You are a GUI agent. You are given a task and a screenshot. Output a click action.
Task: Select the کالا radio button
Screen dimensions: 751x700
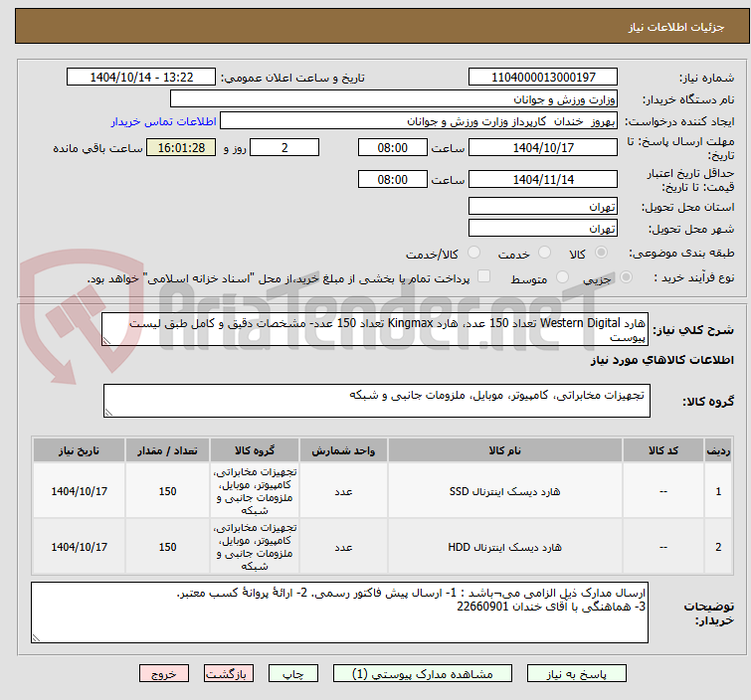601,253
